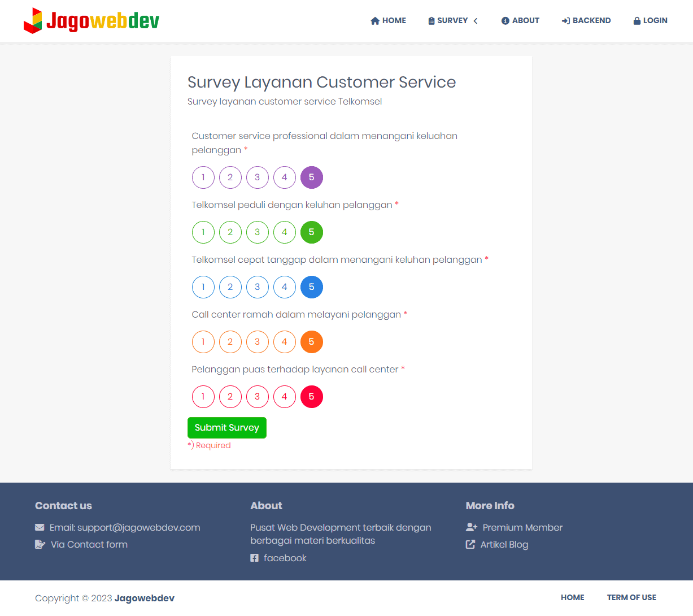Click the external link icon near Artikel Blog
Viewport: 693px width, 616px height.
pyautogui.click(x=470, y=544)
